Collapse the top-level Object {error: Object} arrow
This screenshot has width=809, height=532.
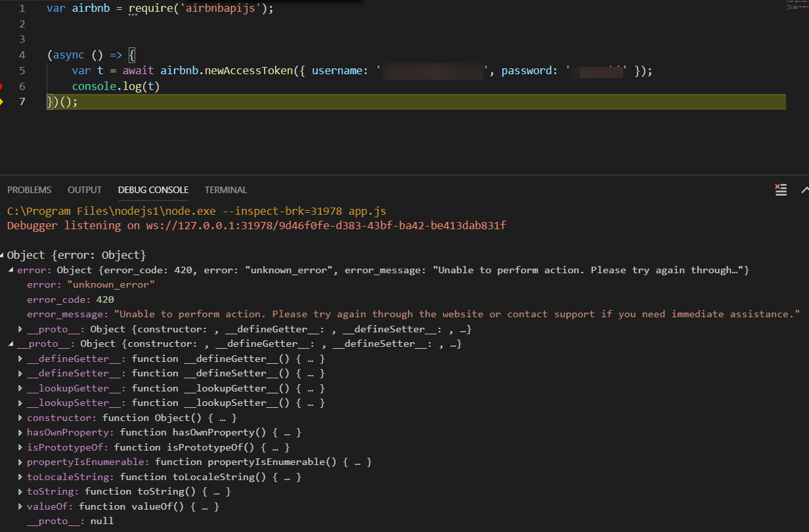[2, 255]
